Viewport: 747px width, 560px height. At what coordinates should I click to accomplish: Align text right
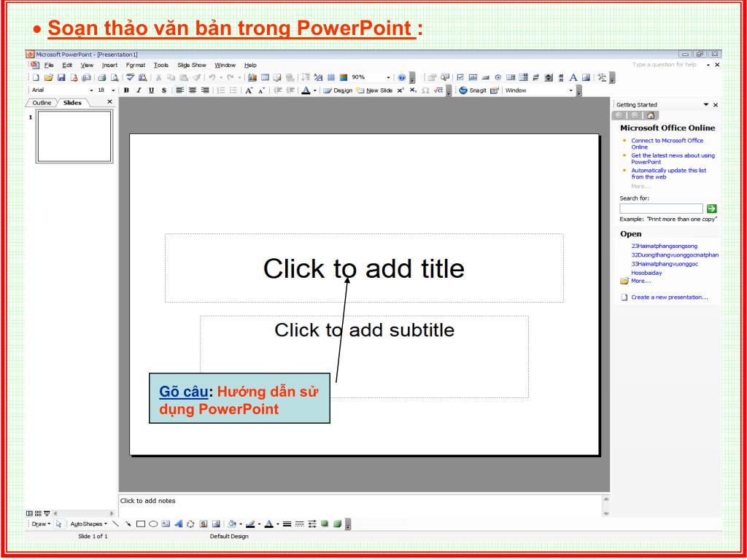tap(205, 90)
